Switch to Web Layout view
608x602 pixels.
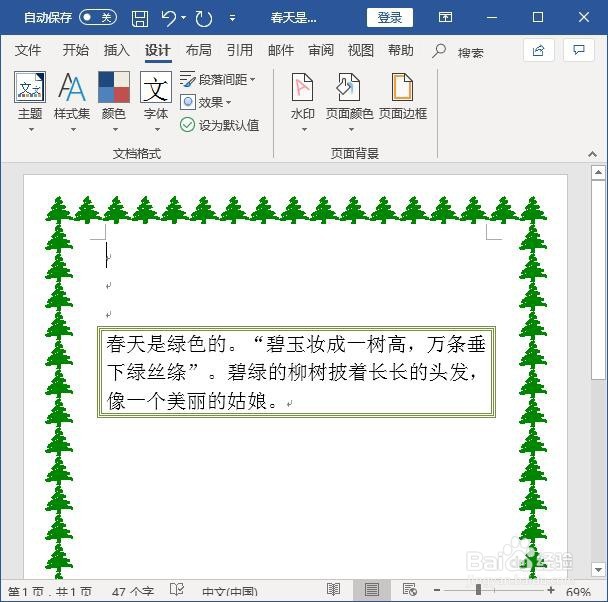409,590
